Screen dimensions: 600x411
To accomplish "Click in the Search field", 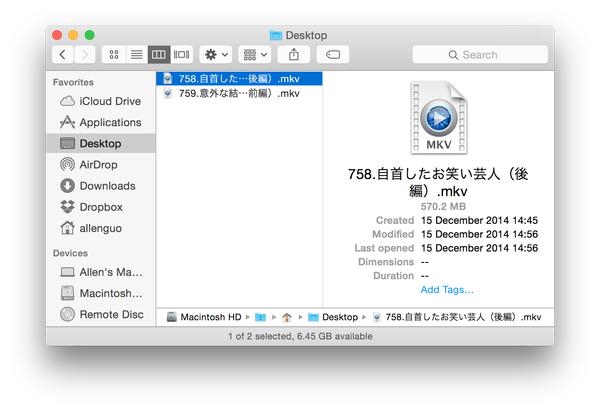I will [480, 55].
